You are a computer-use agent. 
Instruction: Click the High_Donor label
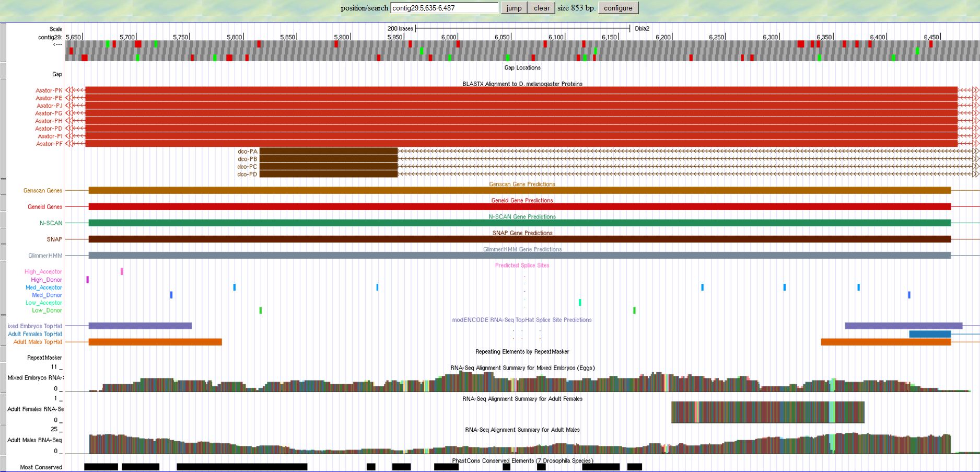click(46, 280)
